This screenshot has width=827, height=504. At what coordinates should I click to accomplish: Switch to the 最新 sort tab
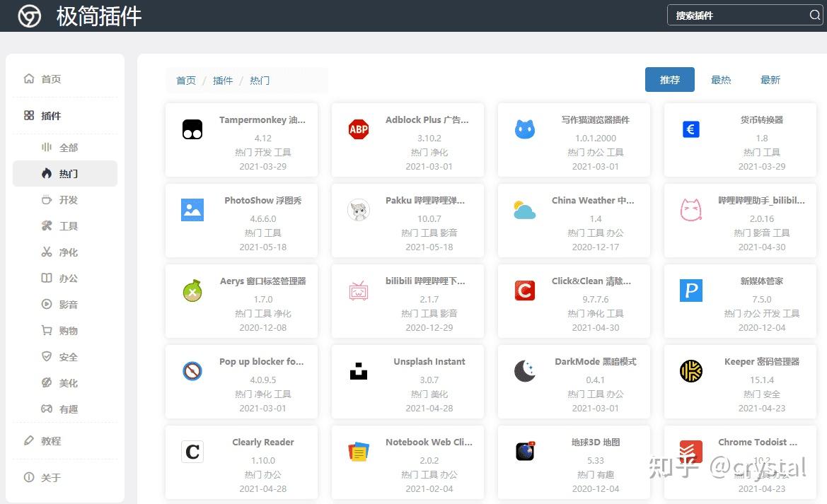point(770,80)
